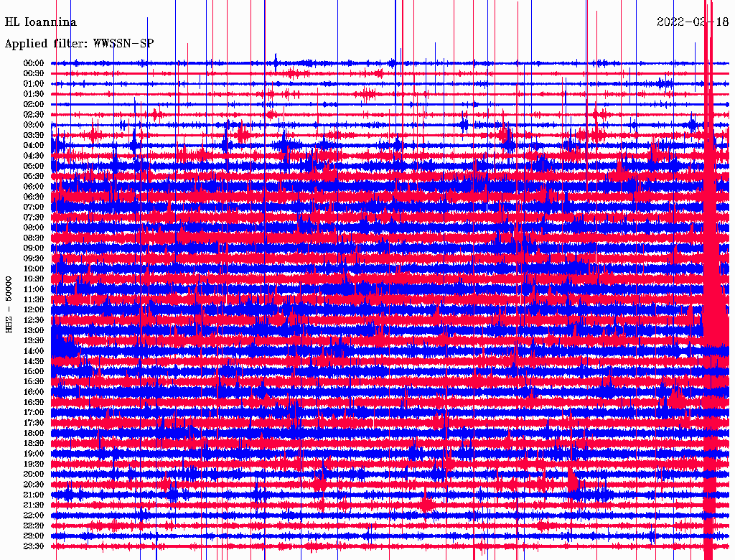Select the 05:00 time label

[34, 166]
